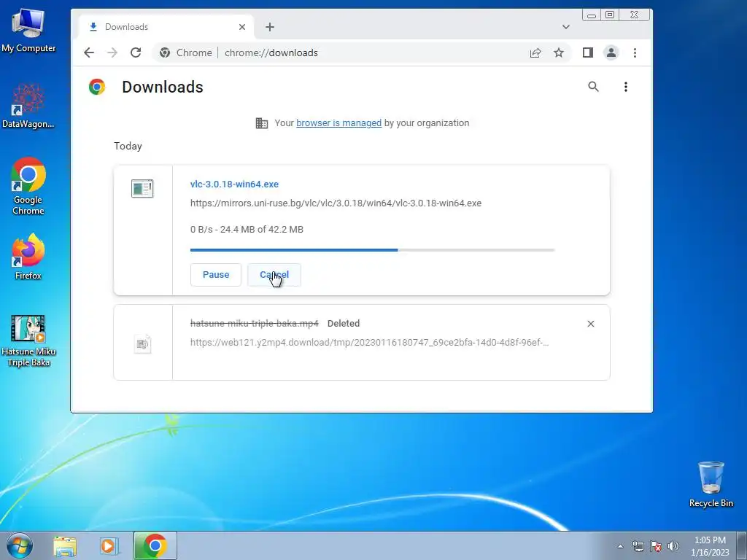Cancel the vlc download
This screenshot has width=747, height=560.
pyautogui.click(x=274, y=275)
